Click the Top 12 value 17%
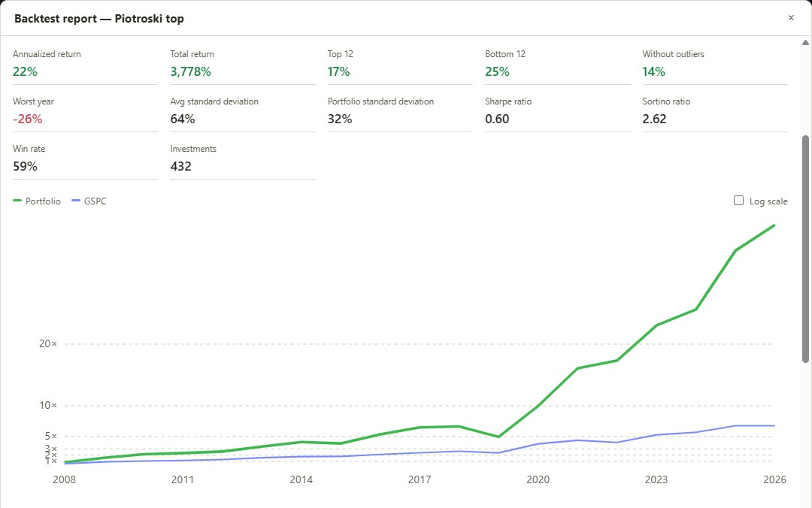The width and height of the screenshot is (812, 508). point(338,71)
